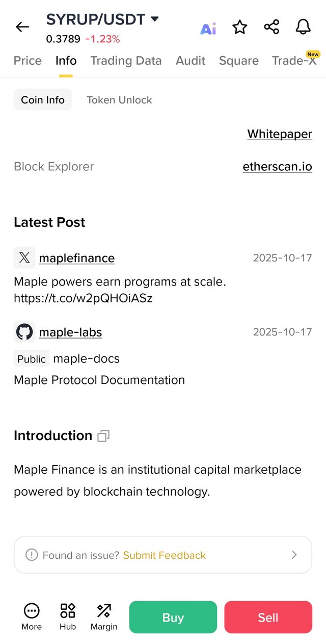Switch to the Audit tab
The width and height of the screenshot is (326, 644).
click(191, 61)
